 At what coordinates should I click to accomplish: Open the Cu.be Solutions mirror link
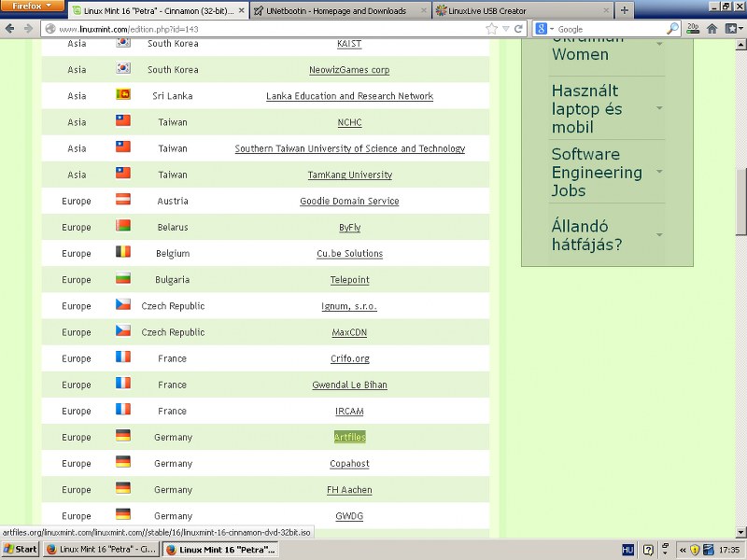pos(349,254)
